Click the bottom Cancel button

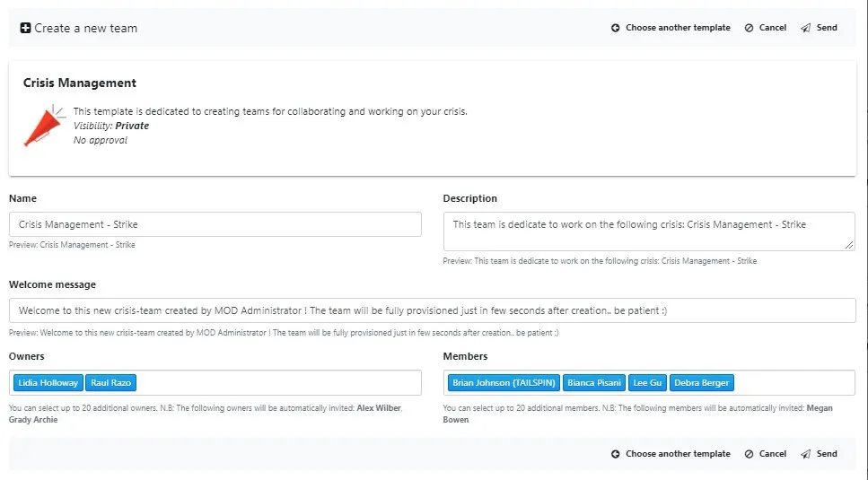click(765, 453)
